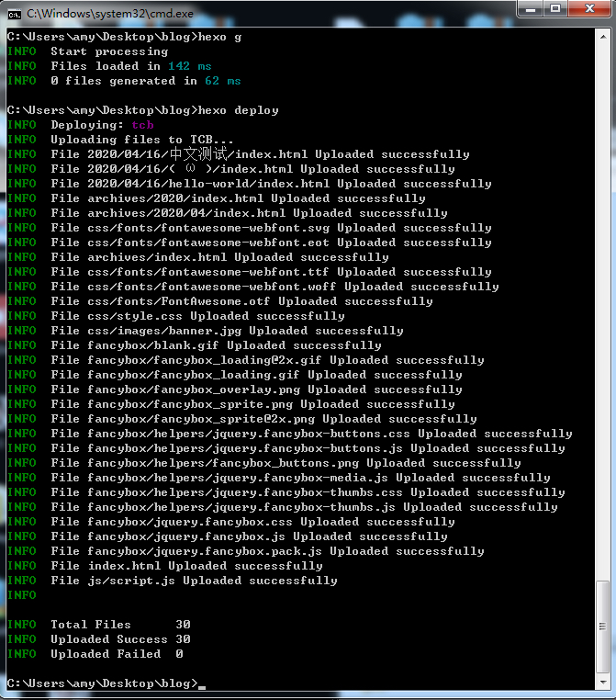The image size is (616, 700).
Task: Click jquery.fancybox.pack.js upload line
Action: tap(245, 552)
